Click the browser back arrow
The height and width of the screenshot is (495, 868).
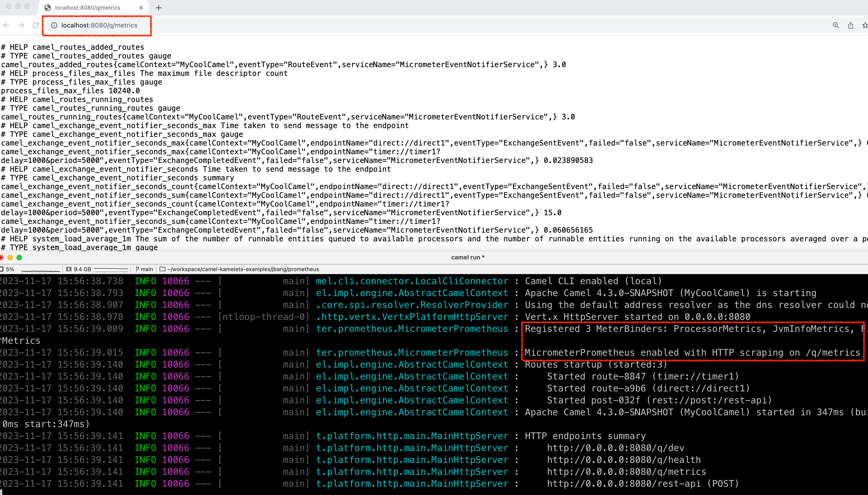6,25
